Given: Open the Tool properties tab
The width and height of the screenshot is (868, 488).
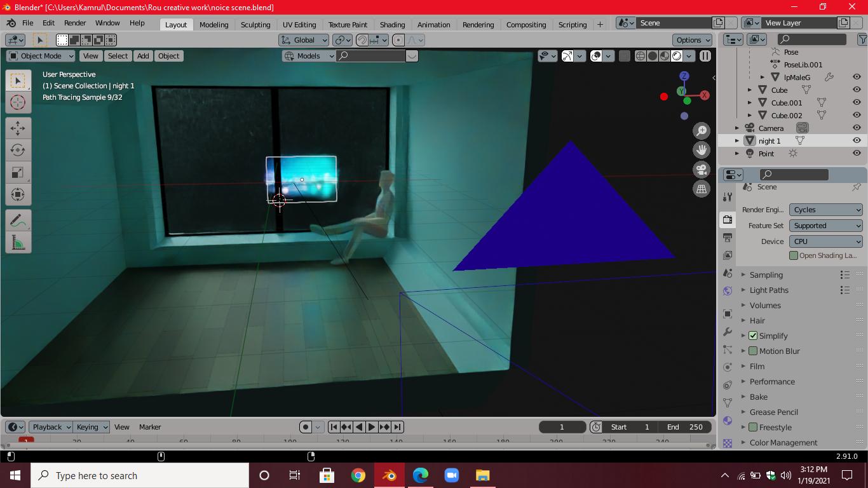Looking at the screenshot, I should 728,197.
